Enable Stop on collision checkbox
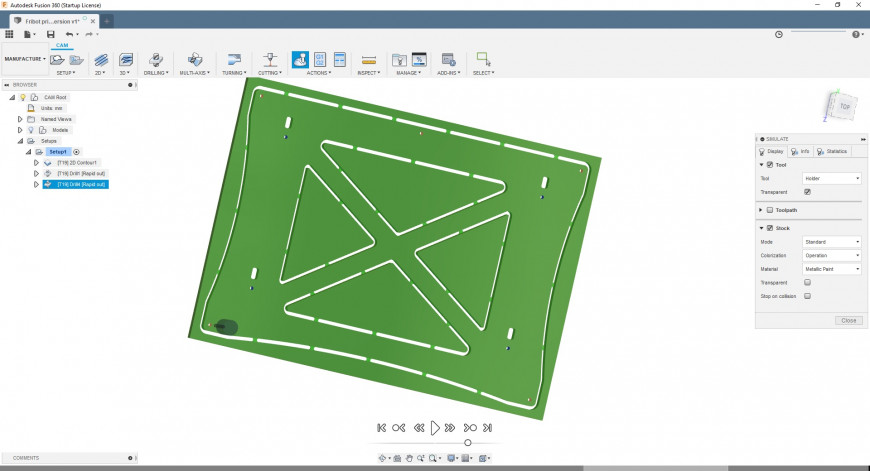 coord(807,296)
